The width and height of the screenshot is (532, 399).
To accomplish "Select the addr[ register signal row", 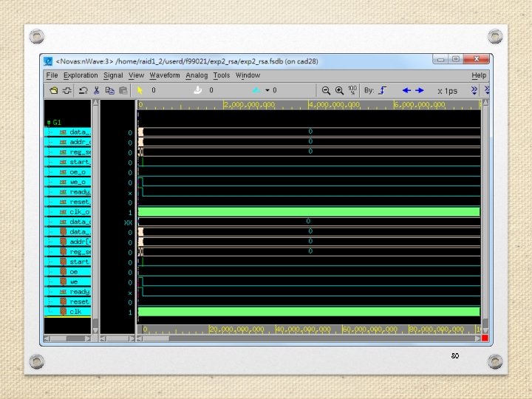I will coord(67,242).
